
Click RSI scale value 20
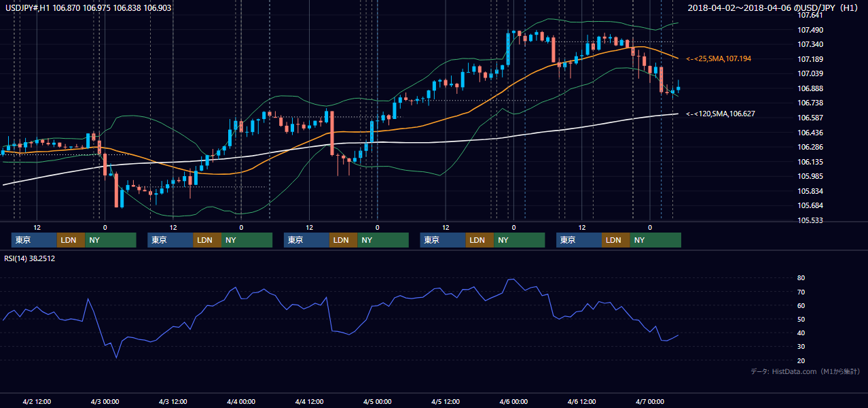coord(801,360)
